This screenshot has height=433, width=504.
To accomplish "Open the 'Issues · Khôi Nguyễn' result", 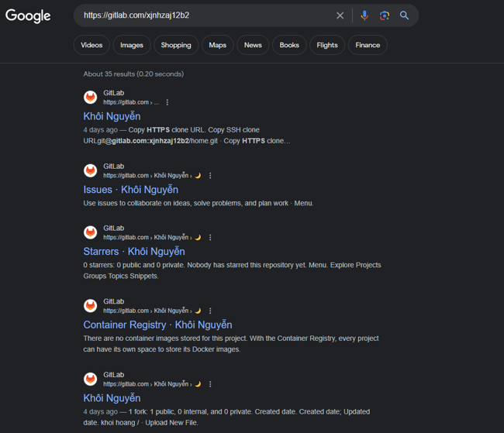I will pos(131,190).
